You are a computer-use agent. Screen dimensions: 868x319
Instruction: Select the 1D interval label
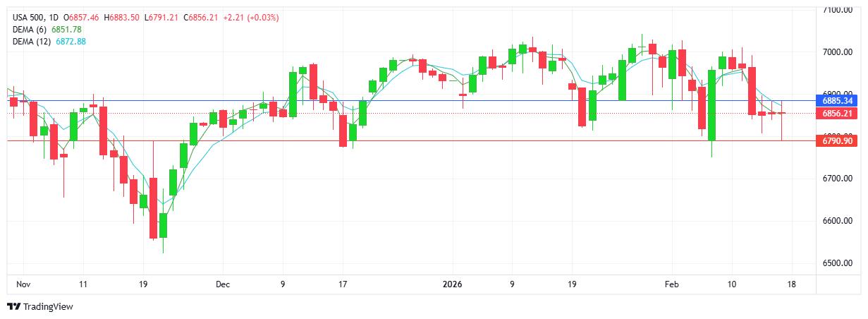tap(55, 17)
